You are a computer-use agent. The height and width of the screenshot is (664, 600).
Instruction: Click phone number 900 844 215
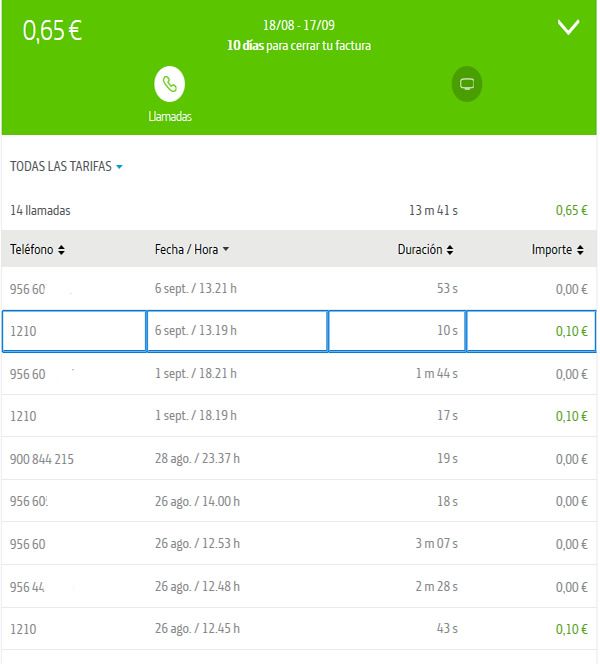[42, 459]
